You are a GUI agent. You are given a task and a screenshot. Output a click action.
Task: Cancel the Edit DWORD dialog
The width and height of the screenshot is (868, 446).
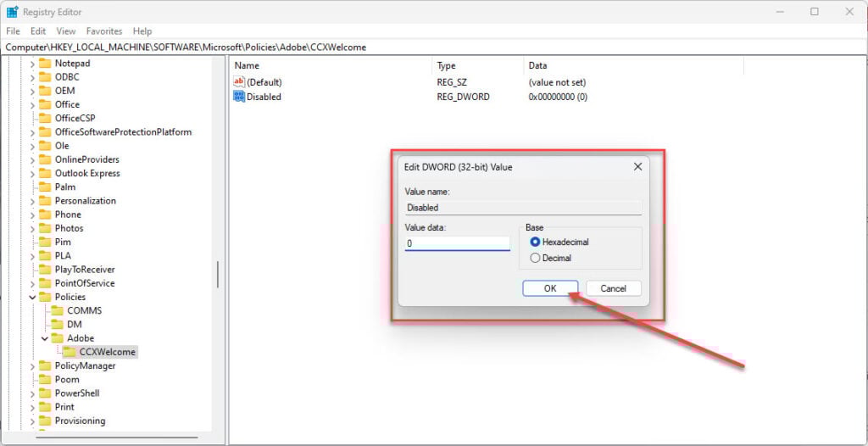tap(614, 288)
